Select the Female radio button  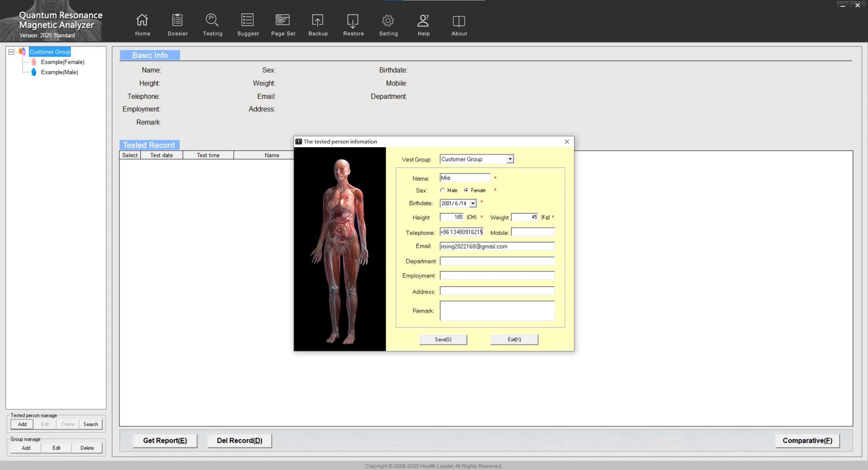(x=467, y=190)
